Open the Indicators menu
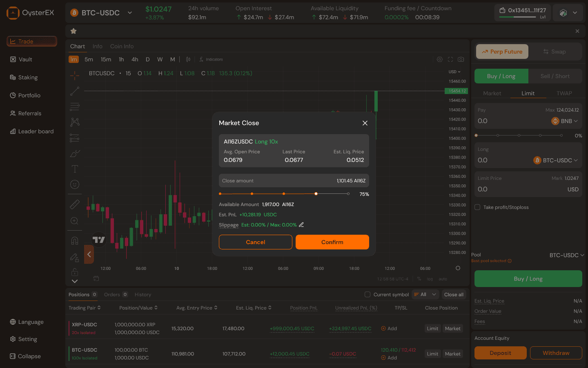The width and height of the screenshot is (588, 368). pyautogui.click(x=211, y=59)
